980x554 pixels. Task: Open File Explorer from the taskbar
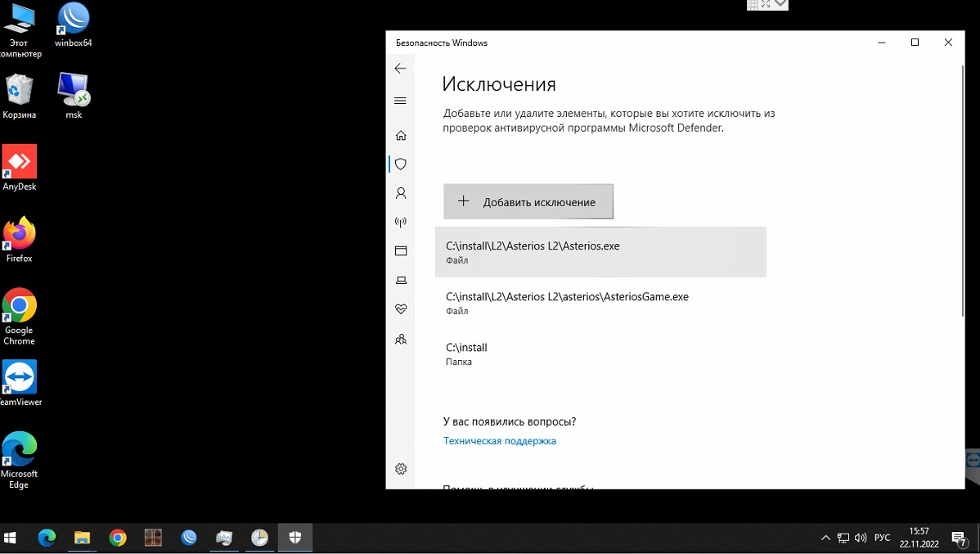point(83,538)
